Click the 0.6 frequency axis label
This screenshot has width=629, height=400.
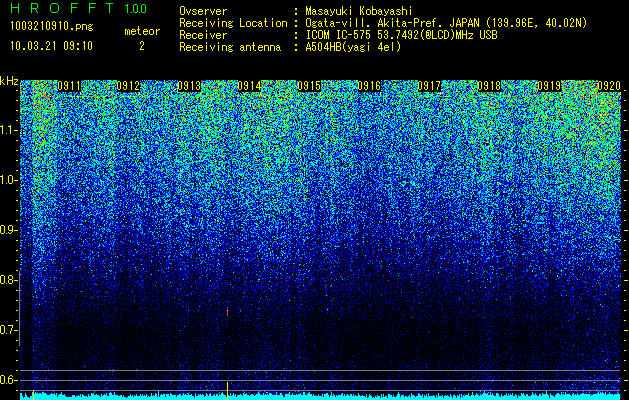click(8, 380)
